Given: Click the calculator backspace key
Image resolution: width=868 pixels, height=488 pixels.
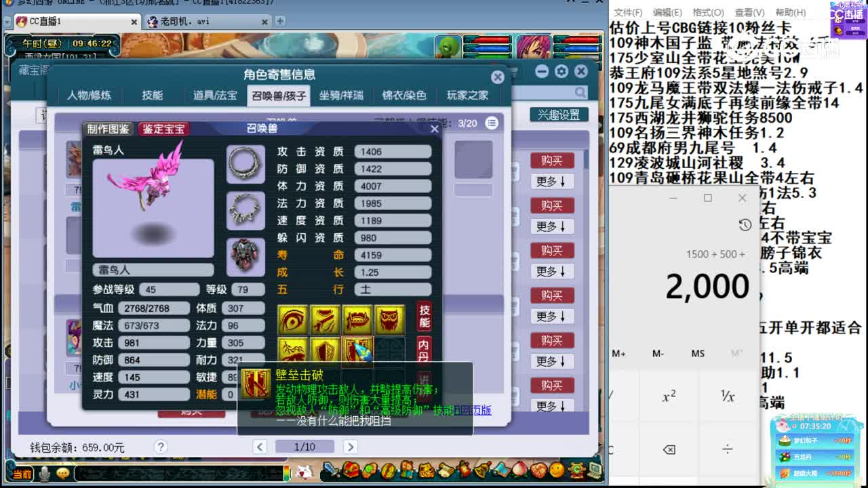Looking at the screenshot, I should (669, 449).
